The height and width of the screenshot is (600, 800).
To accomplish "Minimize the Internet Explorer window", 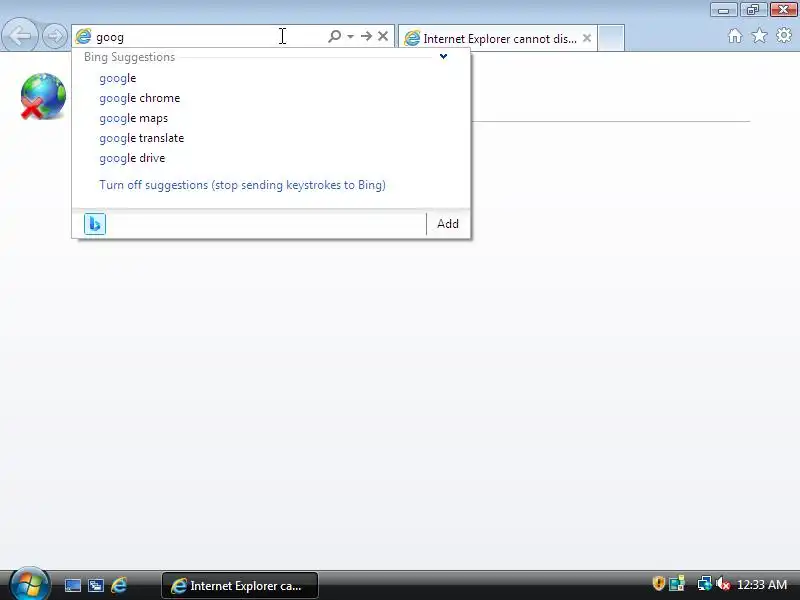I will (723, 10).
